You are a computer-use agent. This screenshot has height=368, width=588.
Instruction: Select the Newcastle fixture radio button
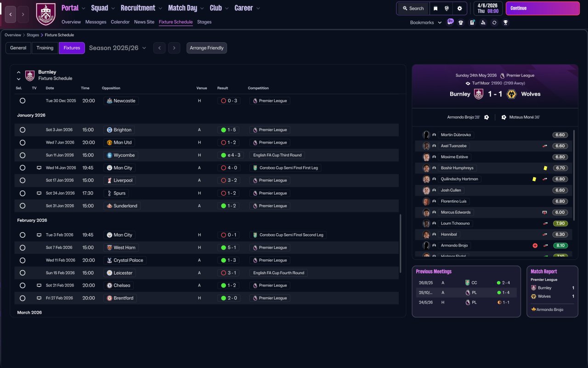[23, 101]
